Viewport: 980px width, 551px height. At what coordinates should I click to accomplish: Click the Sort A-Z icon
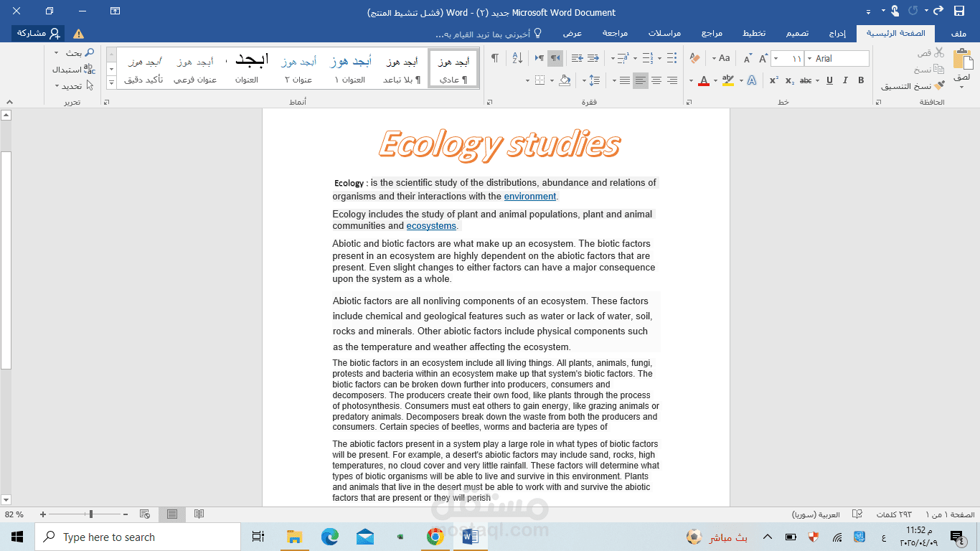coord(517,58)
